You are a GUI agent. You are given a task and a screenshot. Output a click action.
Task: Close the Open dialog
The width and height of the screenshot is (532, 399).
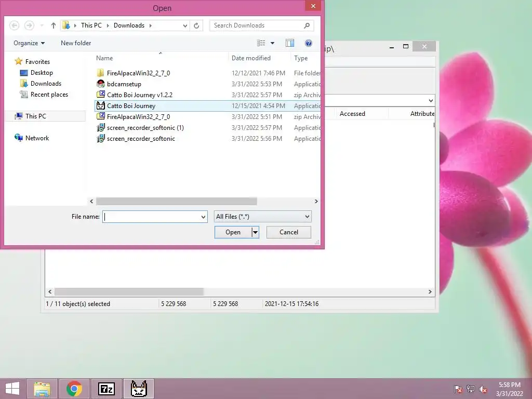tap(313, 6)
